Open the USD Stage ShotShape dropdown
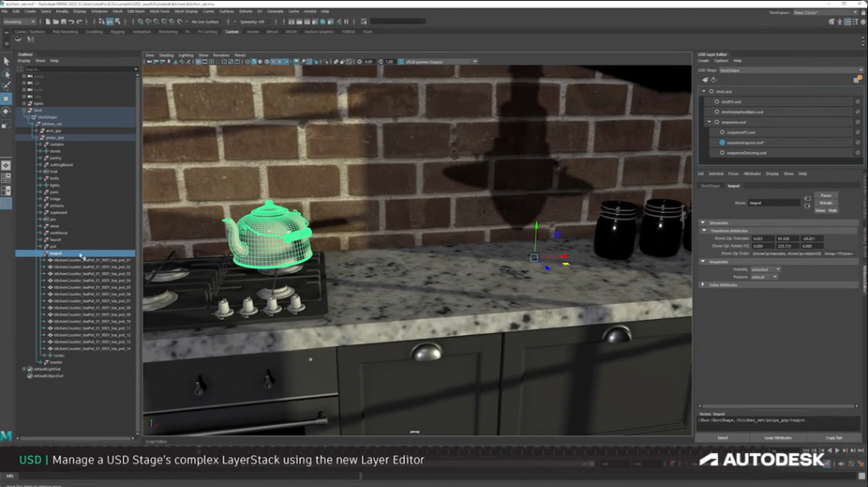Viewport: 868px width, 487px height. point(790,70)
